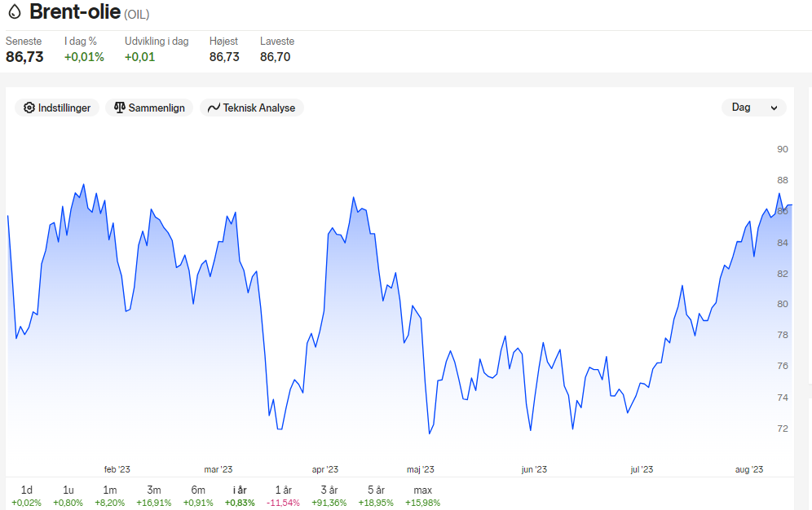Click the +16,91% three-month change
Viewport: 812px width, 510px height.
tap(154, 503)
